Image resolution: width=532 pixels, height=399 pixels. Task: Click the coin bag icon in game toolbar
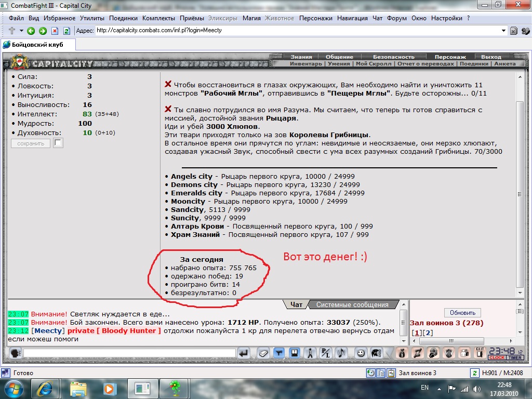[433, 353]
